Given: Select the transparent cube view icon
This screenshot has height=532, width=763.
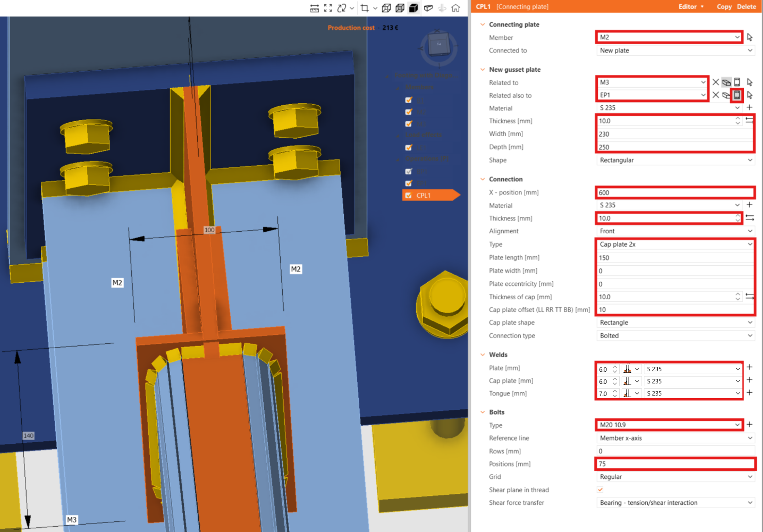Looking at the screenshot, I should coord(400,8).
